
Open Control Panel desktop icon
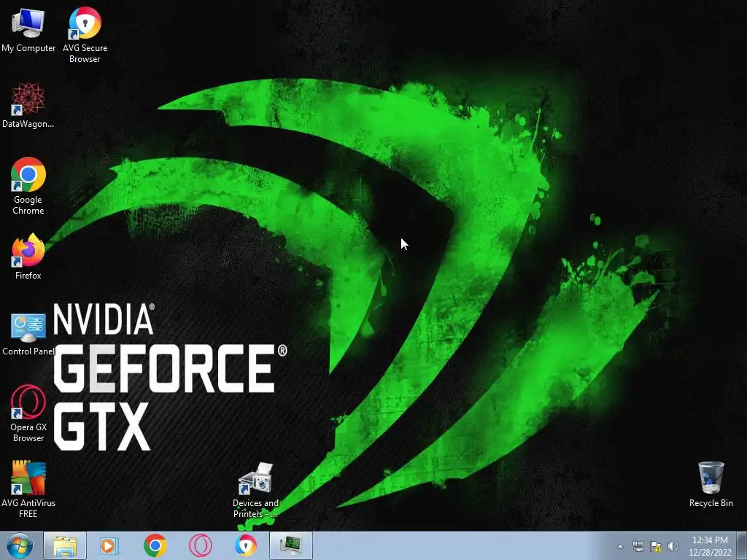(28, 333)
